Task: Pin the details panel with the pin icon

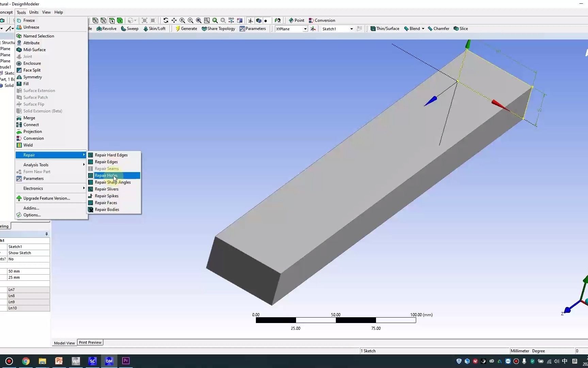Action: [x=46, y=234]
